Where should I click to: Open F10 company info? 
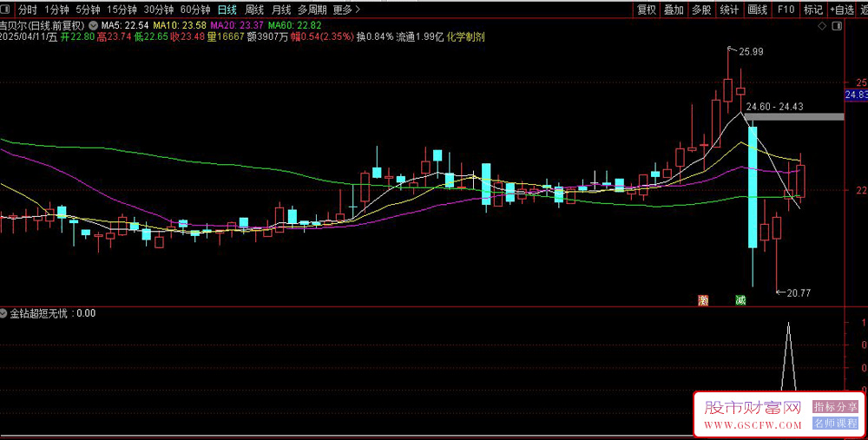(786, 10)
